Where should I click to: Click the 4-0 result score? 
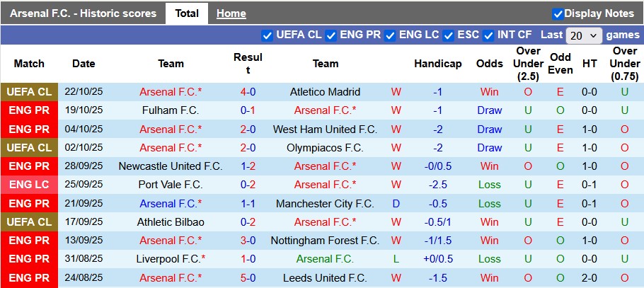pos(248,92)
